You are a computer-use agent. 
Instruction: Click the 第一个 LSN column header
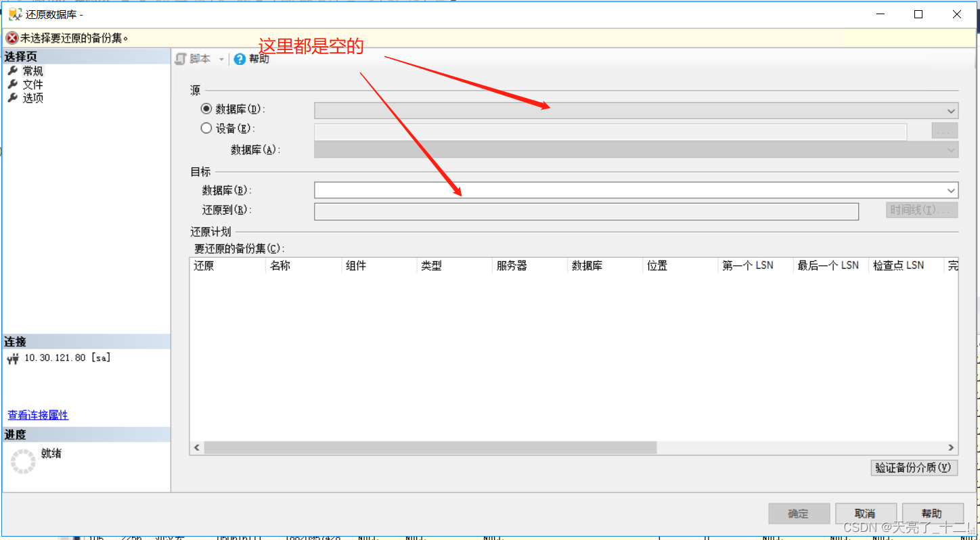pos(755,266)
